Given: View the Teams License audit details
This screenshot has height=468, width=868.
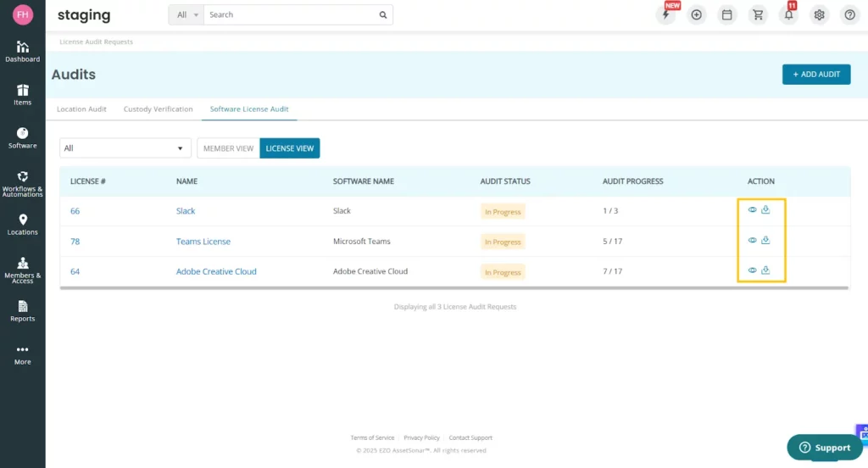Looking at the screenshot, I should click(x=752, y=241).
